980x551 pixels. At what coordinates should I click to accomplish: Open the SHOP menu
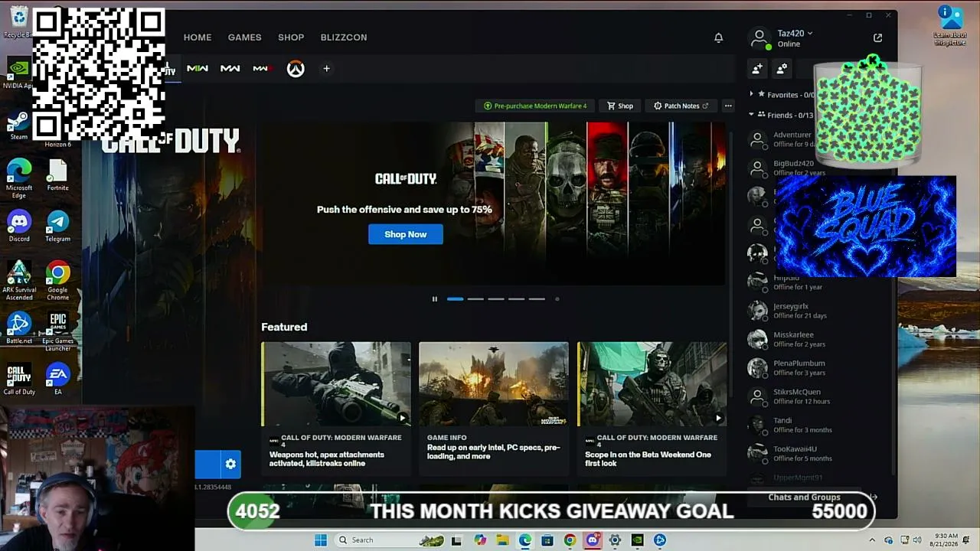(291, 37)
